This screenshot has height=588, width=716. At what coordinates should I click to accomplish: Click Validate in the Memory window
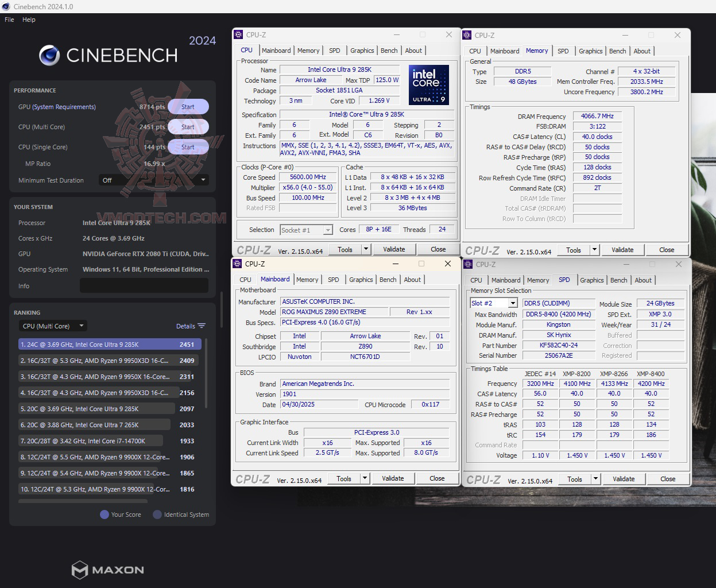(622, 250)
